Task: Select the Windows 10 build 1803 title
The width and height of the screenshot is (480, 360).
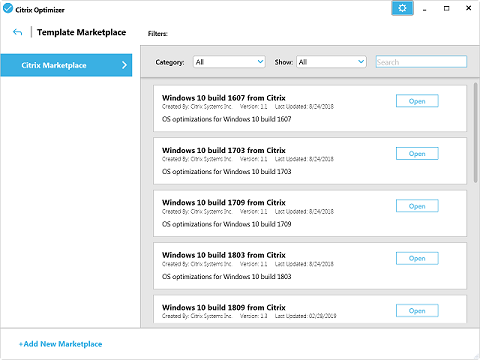Action: (x=224, y=255)
